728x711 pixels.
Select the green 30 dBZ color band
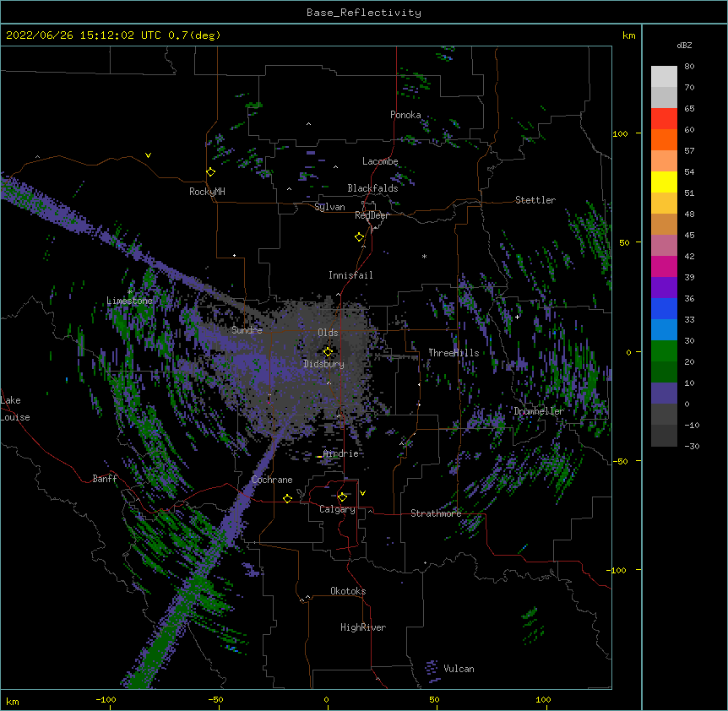pyautogui.click(x=664, y=351)
